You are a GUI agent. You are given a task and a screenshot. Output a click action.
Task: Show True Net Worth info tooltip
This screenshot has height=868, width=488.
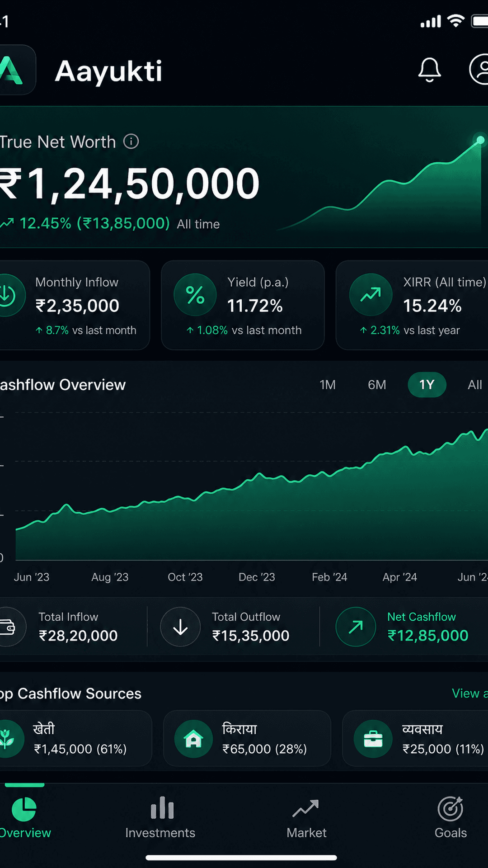click(131, 142)
